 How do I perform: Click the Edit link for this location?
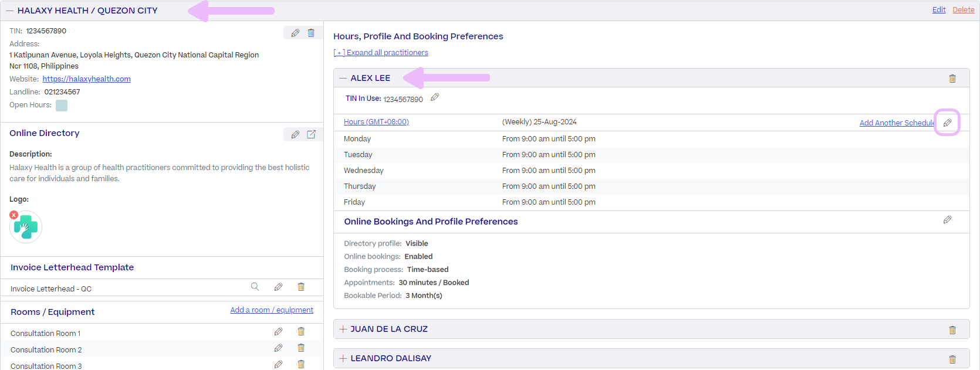(x=939, y=10)
